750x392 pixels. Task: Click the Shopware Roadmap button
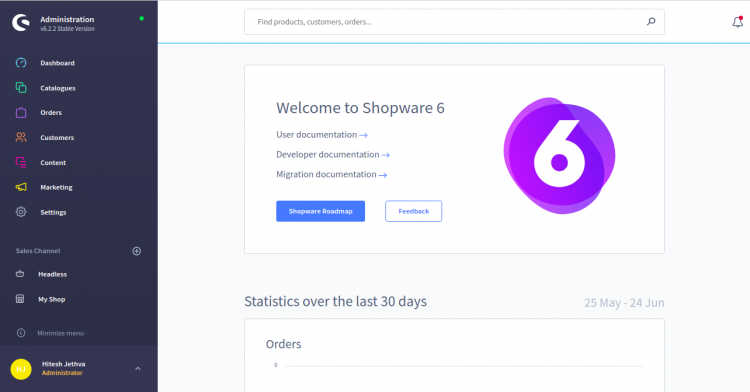pyautogui.click(x=320, y=211)
